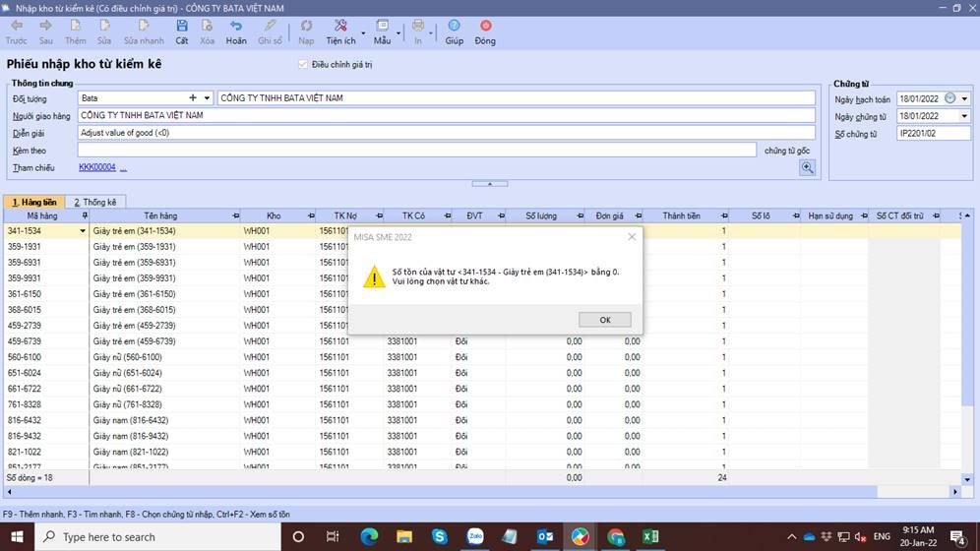Open the Tiện ích dropdown arrow
Image resolution: width=980 pixels, height=551 pixels.
pos(363,32)
